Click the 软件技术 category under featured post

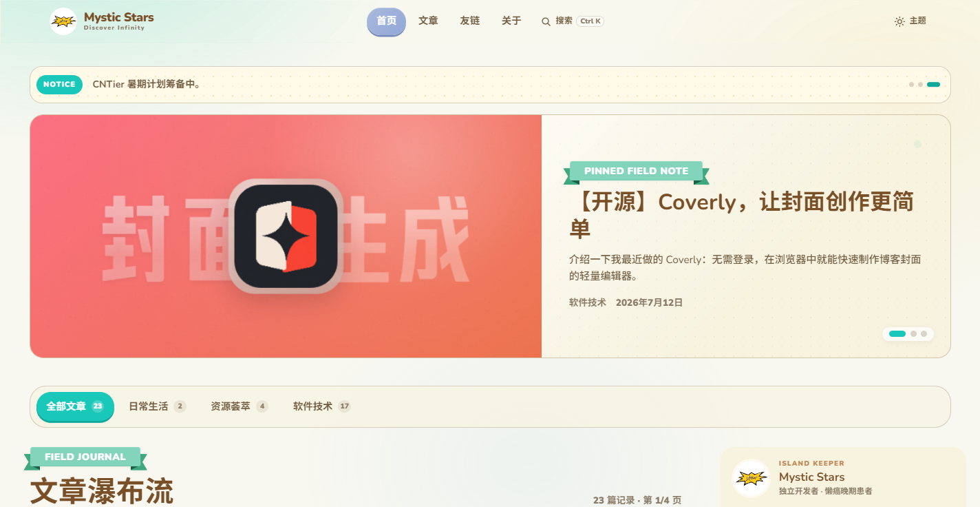pyautogui.click(x=587, y=302)
